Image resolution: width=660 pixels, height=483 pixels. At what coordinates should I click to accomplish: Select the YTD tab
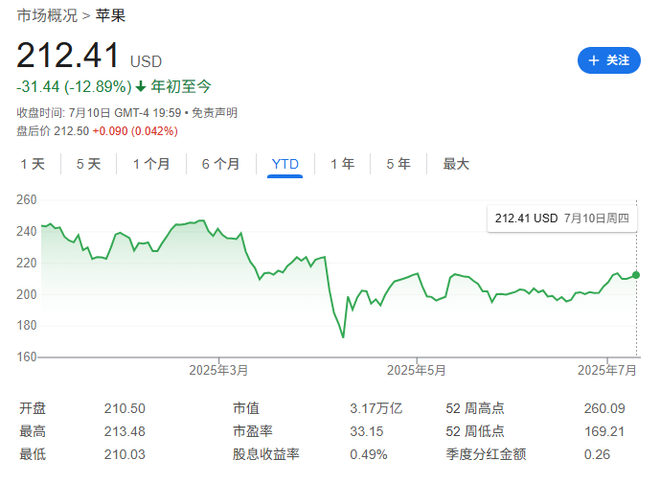[285, 164]
